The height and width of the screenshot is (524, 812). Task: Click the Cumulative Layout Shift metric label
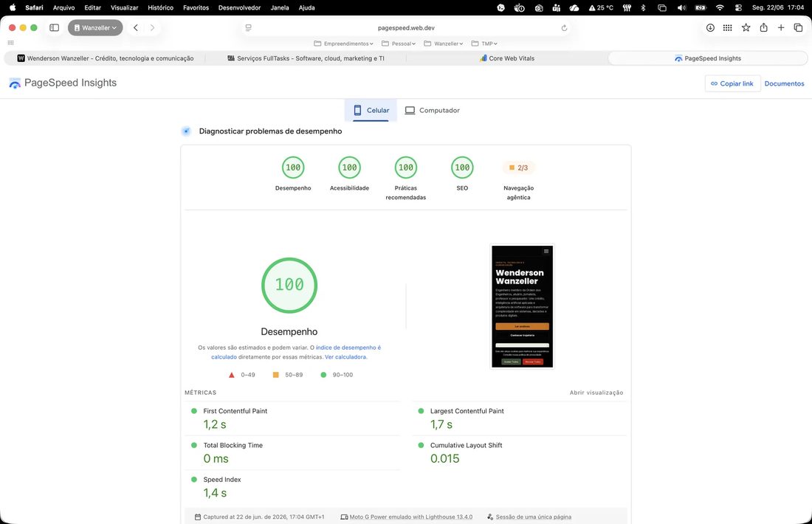coord(466,445)
